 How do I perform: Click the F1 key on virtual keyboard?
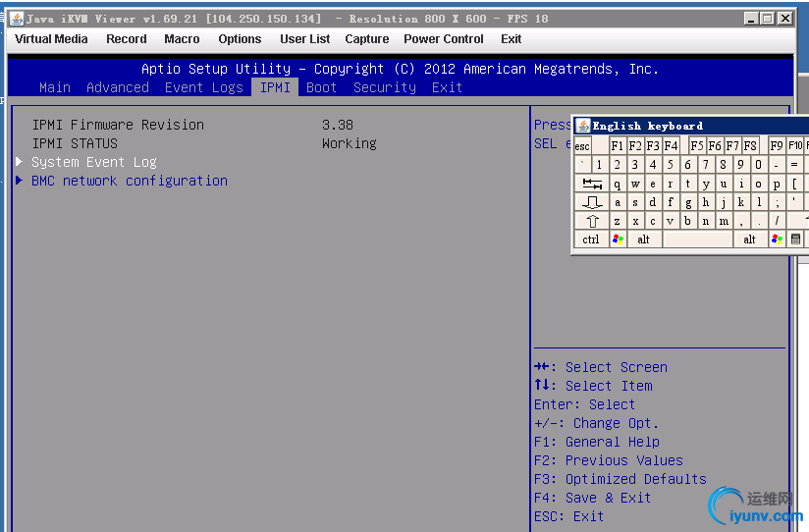pyautogui.click(x=618, y=146)
